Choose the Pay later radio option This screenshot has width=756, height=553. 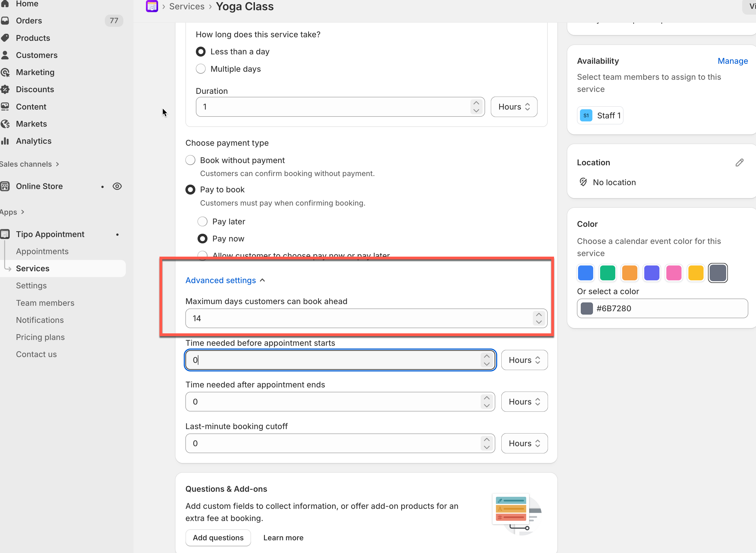click(x=203, y=222)
